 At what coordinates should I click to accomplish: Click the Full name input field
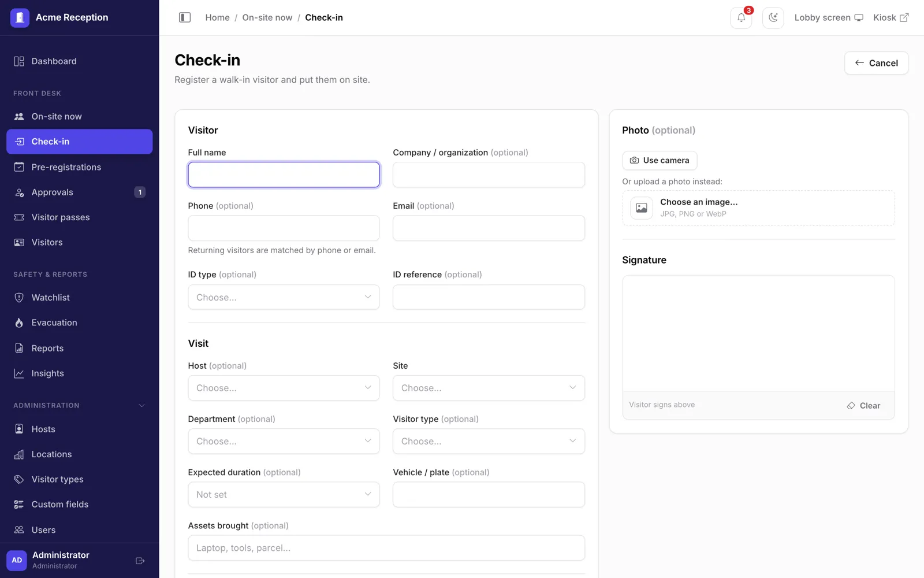click(x=284, y=175)
